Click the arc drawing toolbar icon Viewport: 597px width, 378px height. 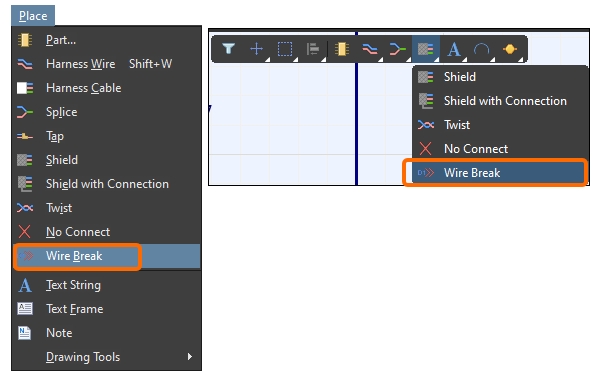point(481,49)
